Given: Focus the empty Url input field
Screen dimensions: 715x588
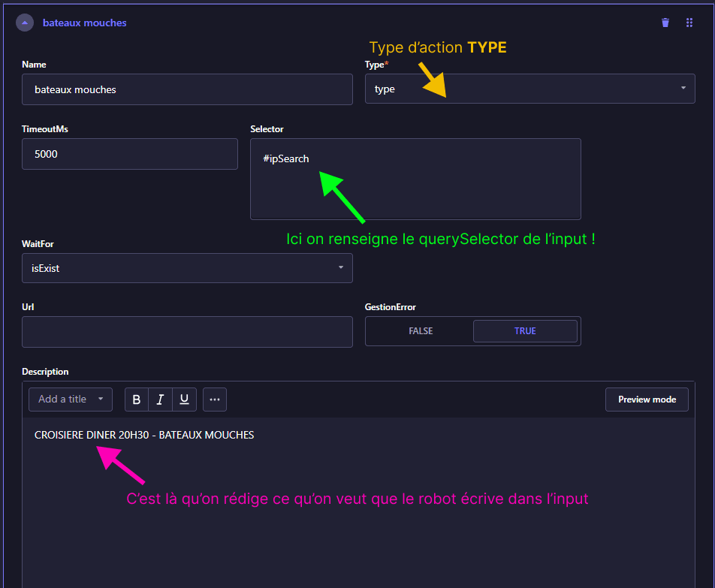Looking at the screenshot, I should coord(187,332).
